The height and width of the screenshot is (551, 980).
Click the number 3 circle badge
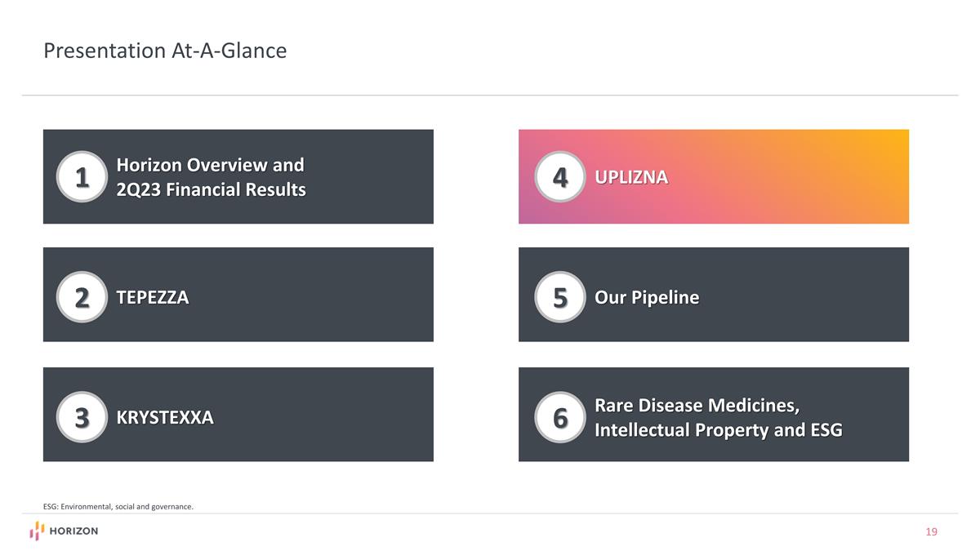82,417
